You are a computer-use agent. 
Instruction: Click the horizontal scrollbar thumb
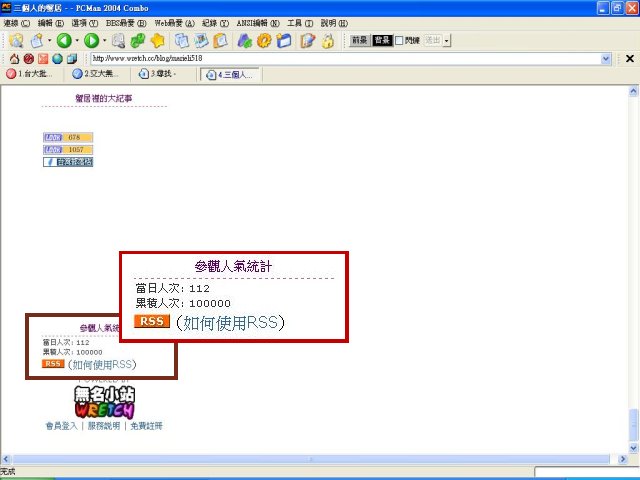[x=311, y=459]
